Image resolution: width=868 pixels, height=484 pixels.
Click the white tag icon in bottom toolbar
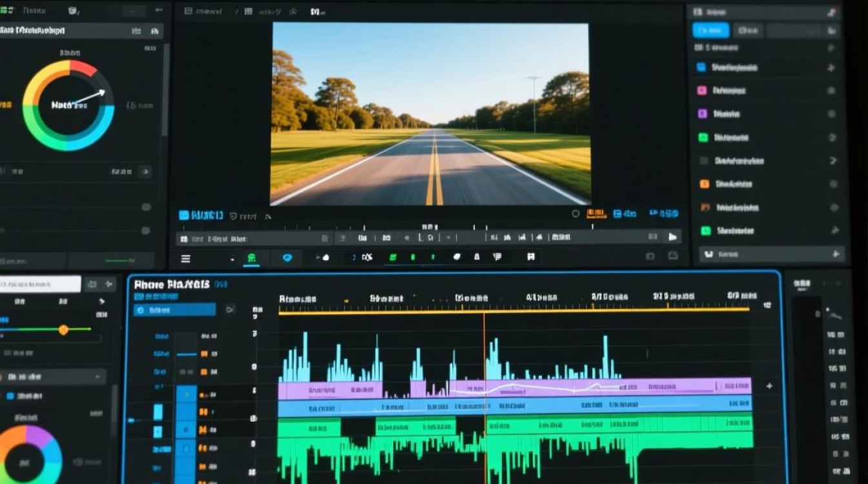(x=457, y=257)
